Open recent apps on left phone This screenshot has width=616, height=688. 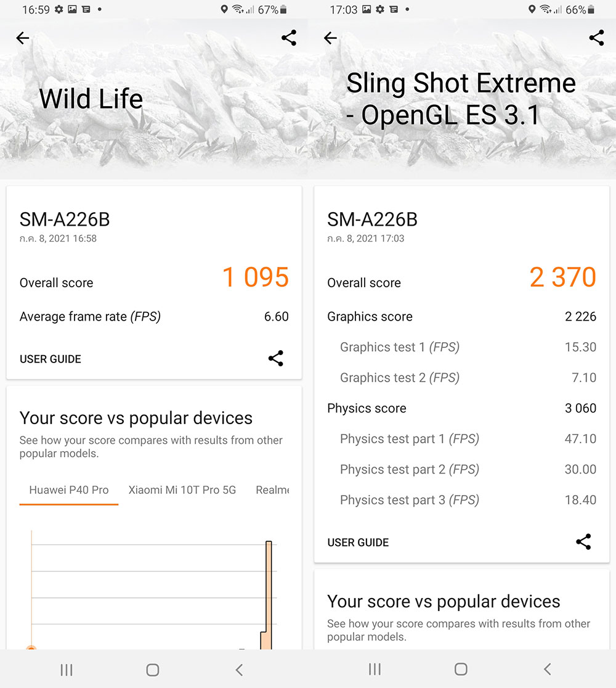(67, 670)
